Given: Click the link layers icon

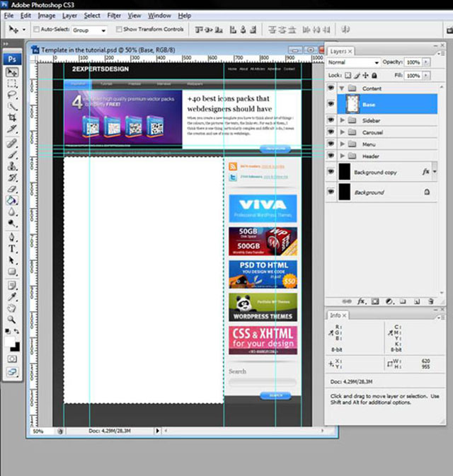Looking at the screenshot, I should (x=347, y=301).
